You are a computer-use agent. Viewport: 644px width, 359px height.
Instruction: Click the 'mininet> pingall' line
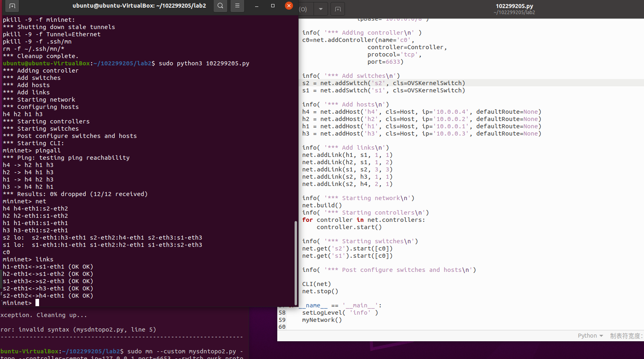coord(32,150)
